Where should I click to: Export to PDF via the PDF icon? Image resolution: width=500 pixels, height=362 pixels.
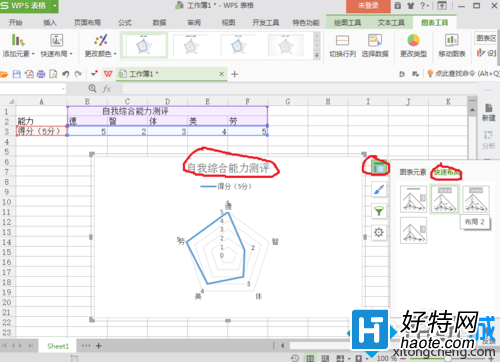tap(29, 74)
